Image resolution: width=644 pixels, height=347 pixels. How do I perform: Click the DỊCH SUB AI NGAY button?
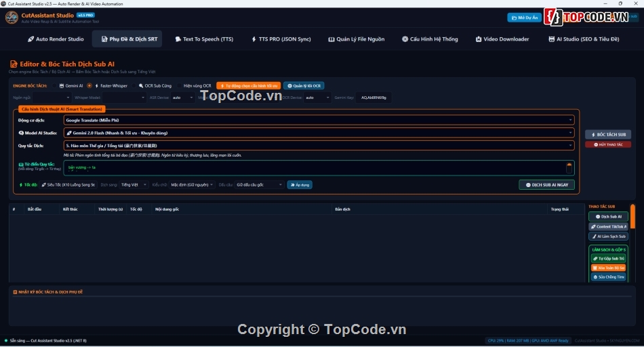tap(546, 185)
